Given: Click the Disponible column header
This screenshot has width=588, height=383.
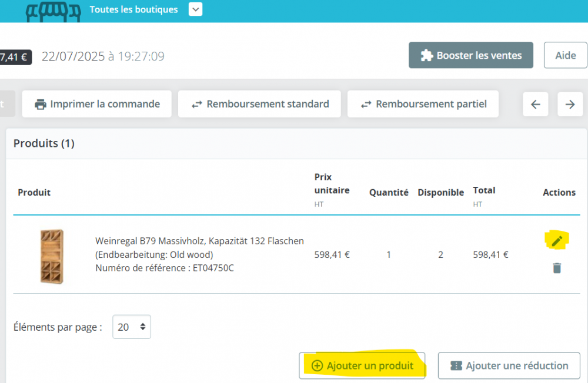Looking at the screenshot, I should pos(440,192).
